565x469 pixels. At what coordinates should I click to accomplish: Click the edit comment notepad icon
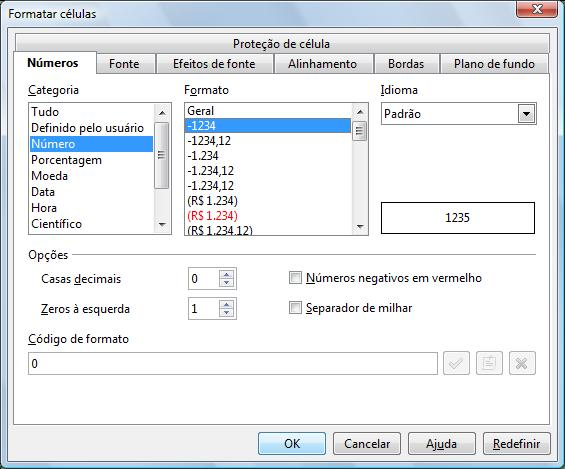coord(489,363)
